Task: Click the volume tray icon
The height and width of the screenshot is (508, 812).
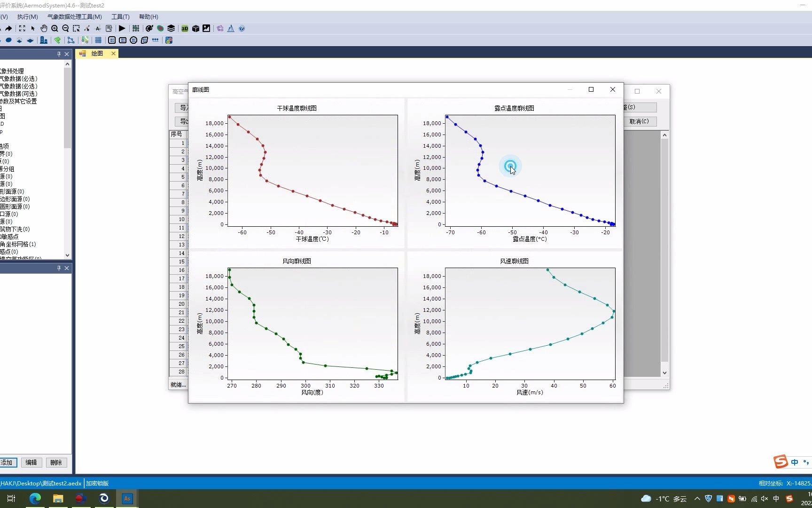Action: coord(765,499)
